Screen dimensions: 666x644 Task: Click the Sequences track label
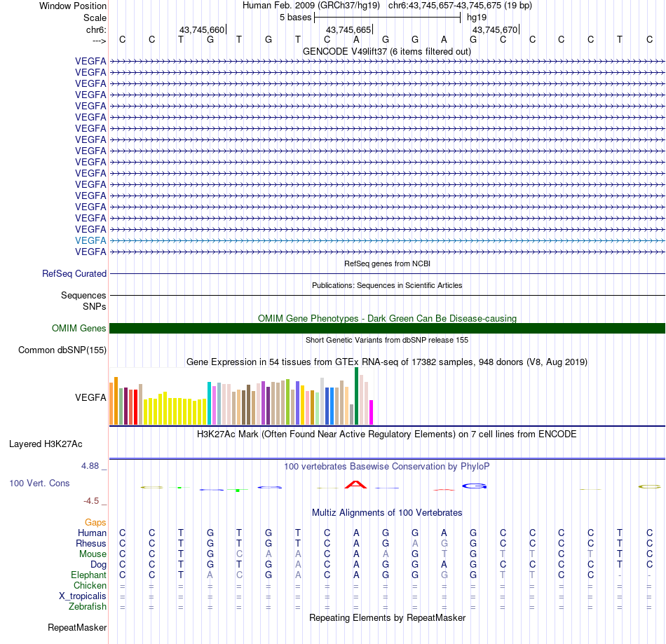click(83, 296)
